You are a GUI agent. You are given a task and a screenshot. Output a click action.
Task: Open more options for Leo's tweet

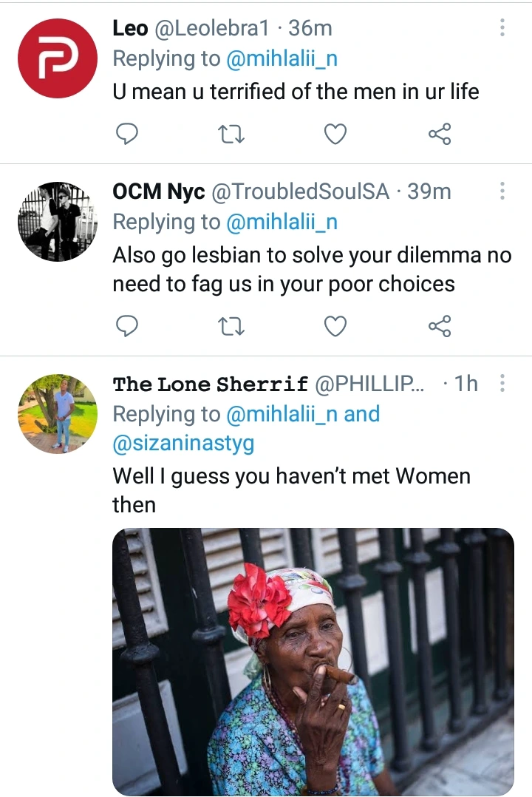[x=502, y=27]
